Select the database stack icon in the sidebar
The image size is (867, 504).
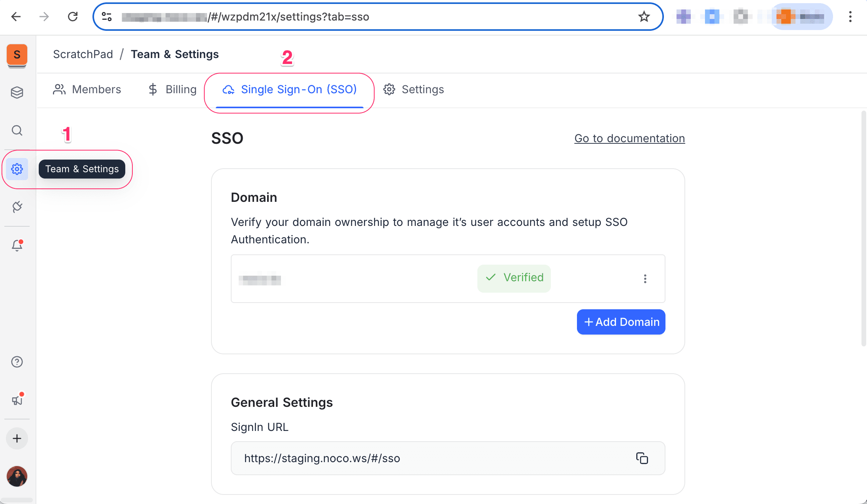pyautogui.click(x=17, y=92)
